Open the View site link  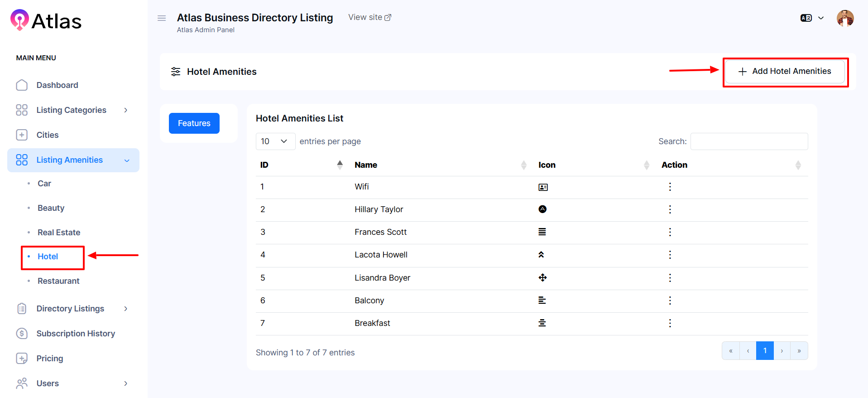[369, 17]
